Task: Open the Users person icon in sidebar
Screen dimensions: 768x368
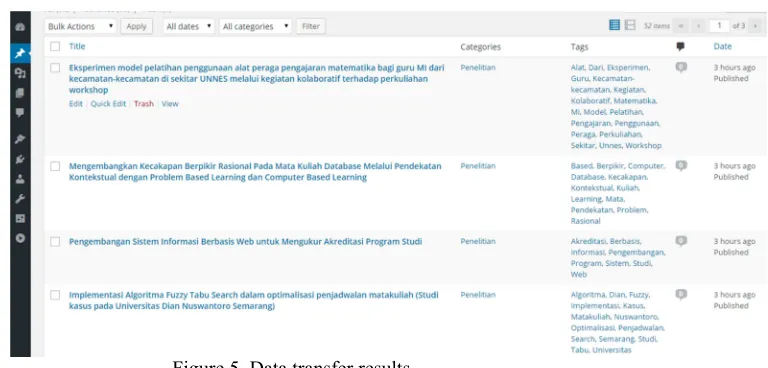Action: [x=20, y=179]
